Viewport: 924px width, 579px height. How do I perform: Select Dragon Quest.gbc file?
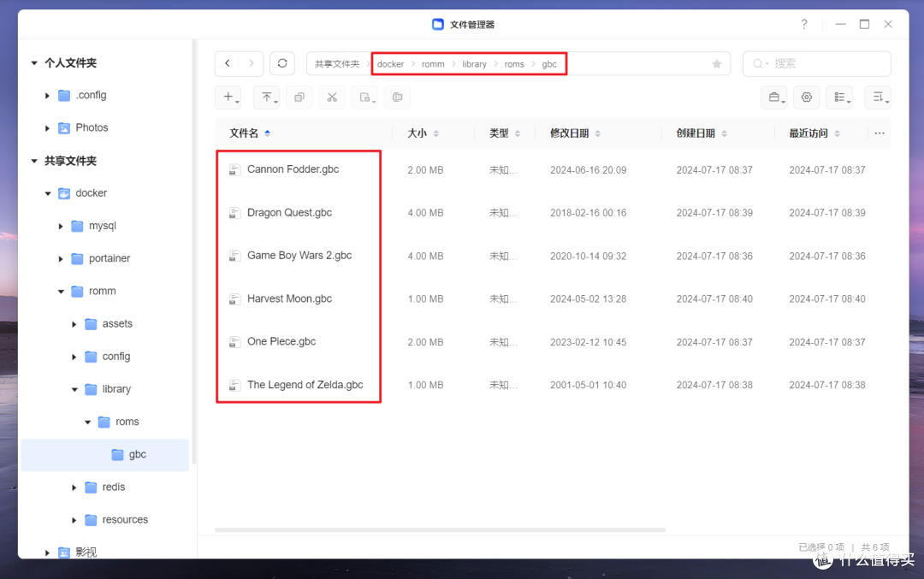coord(289,213)
